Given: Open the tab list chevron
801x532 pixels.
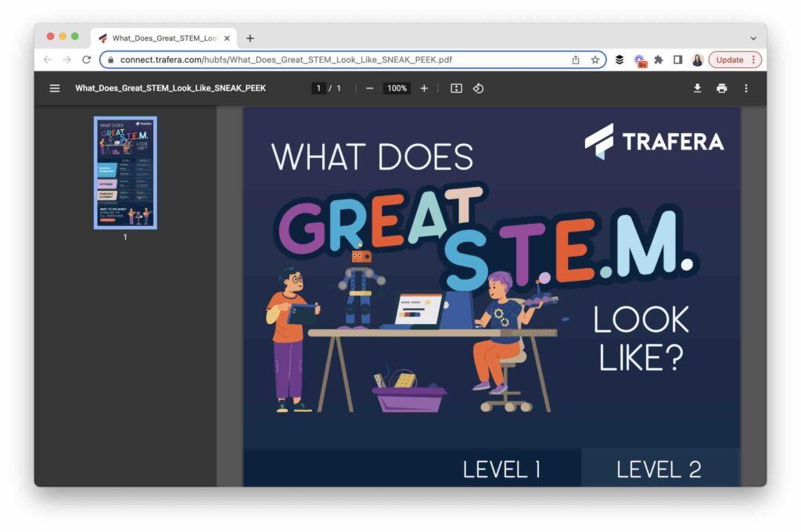Looking at the screenshot, I should tap(753, 38).
